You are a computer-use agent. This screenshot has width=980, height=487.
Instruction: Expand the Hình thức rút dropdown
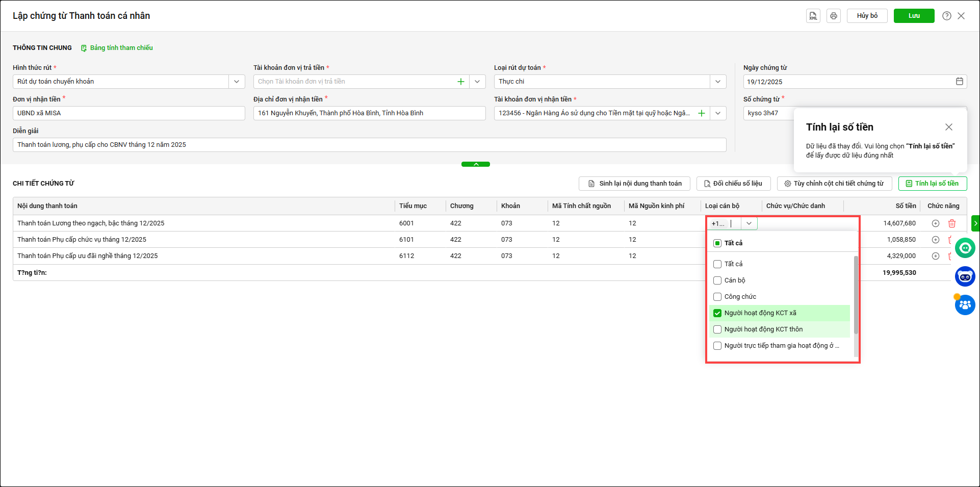point(237,82)
